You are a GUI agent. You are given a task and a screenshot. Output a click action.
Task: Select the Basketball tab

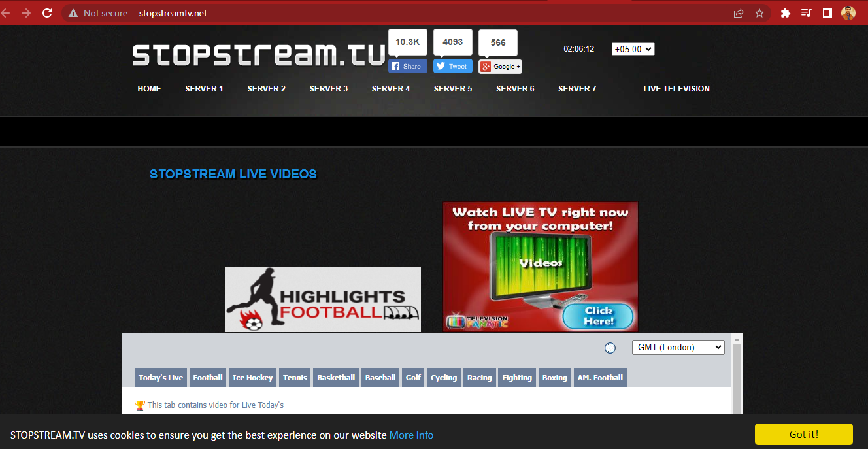tap(336, 378)
